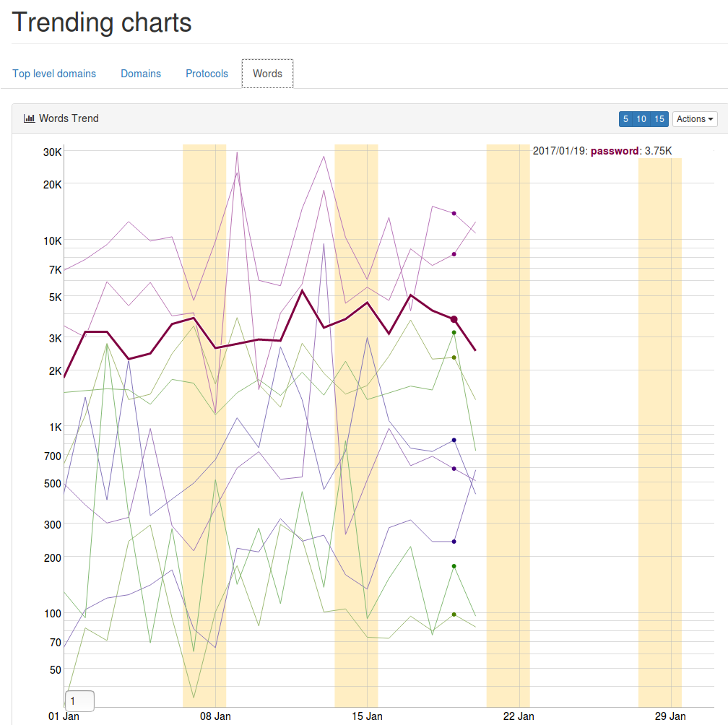Select the highlighted weekend band at 29 Jan
728x725 pixels.
coord(659,433)
